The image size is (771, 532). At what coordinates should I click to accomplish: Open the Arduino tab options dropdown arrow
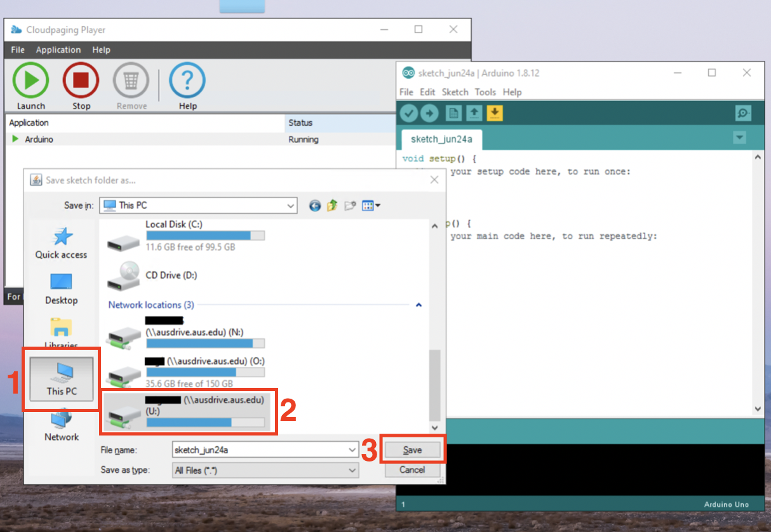[739, 137]
